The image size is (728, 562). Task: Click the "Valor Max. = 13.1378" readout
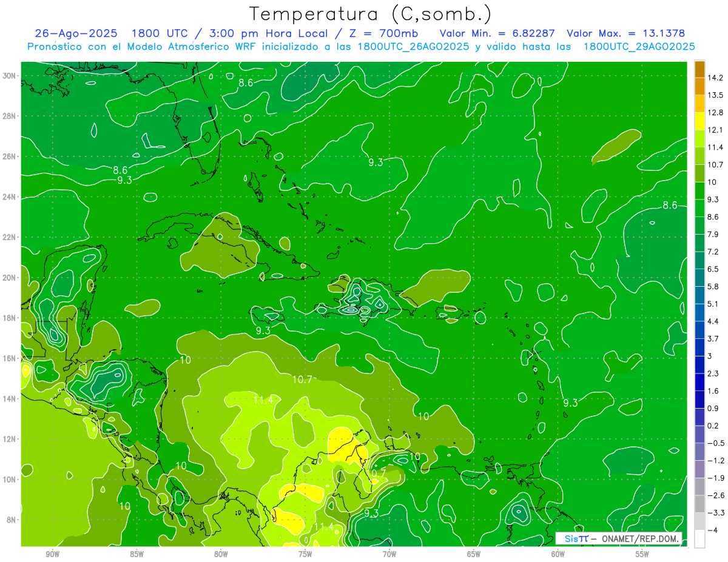[626, 33]
